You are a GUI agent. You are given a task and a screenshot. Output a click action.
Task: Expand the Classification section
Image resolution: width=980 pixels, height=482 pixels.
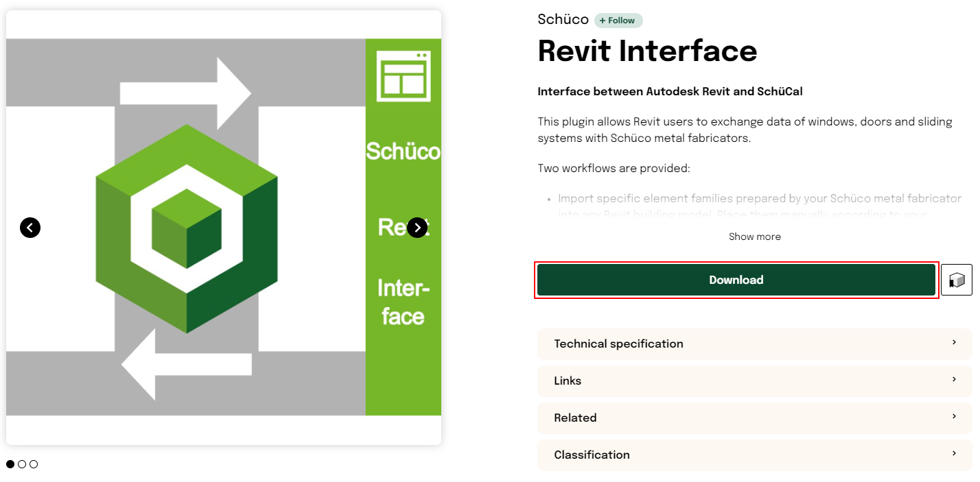592,455
